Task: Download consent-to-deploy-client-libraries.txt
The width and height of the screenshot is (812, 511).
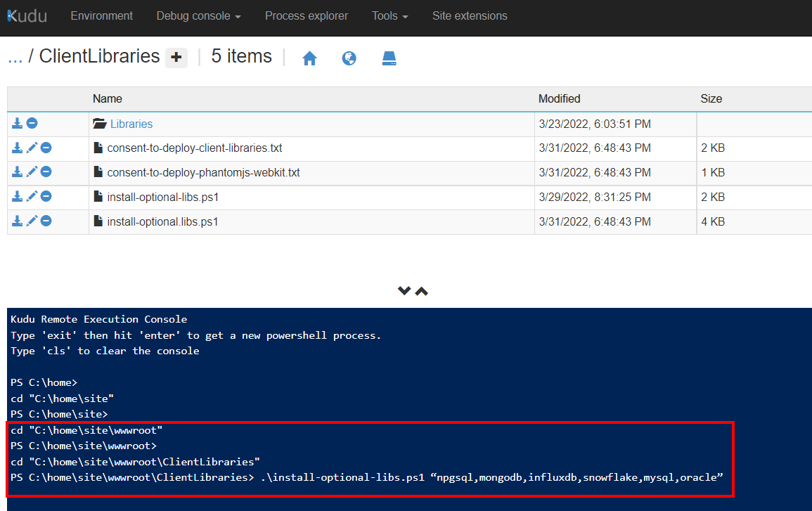Action: coord(17,148)
